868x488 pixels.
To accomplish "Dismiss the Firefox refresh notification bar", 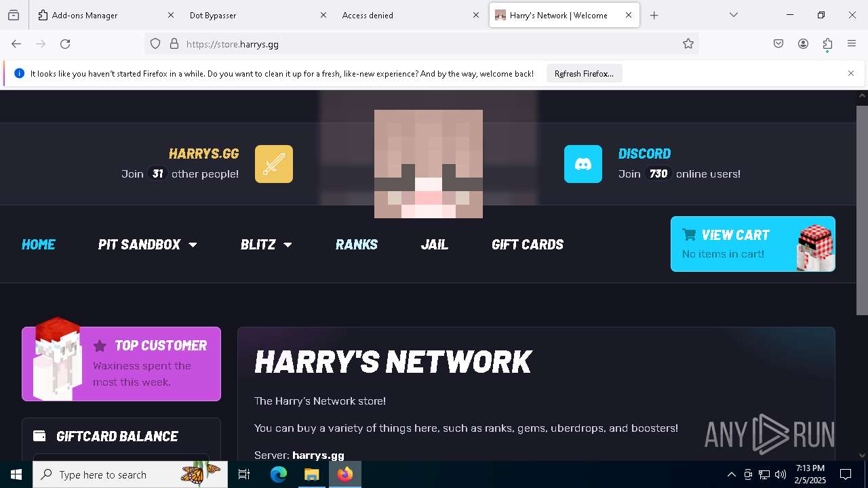I will pyautogui.click(x=851, y=73).
